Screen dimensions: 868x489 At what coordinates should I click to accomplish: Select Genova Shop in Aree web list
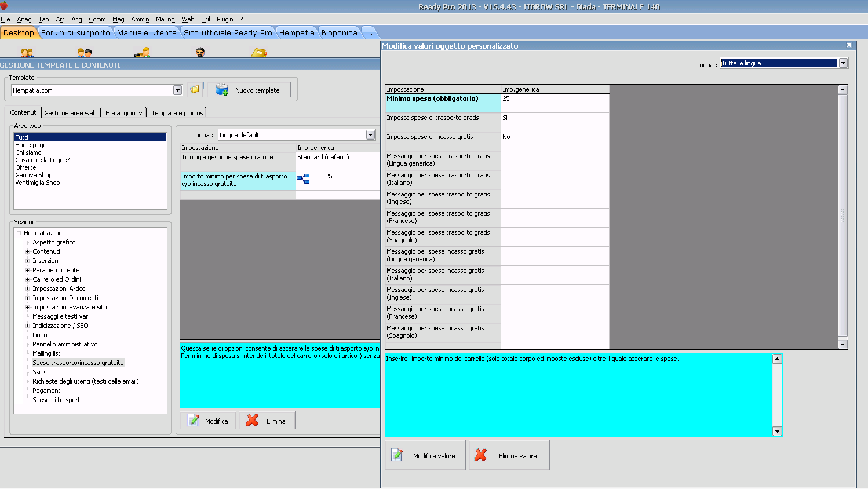coord(34,176)
